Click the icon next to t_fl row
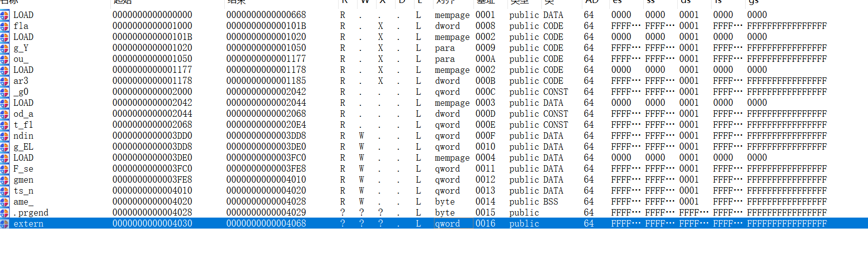This screenshot has width=868, height=265. pyautogui.click(x=4, y=125)
